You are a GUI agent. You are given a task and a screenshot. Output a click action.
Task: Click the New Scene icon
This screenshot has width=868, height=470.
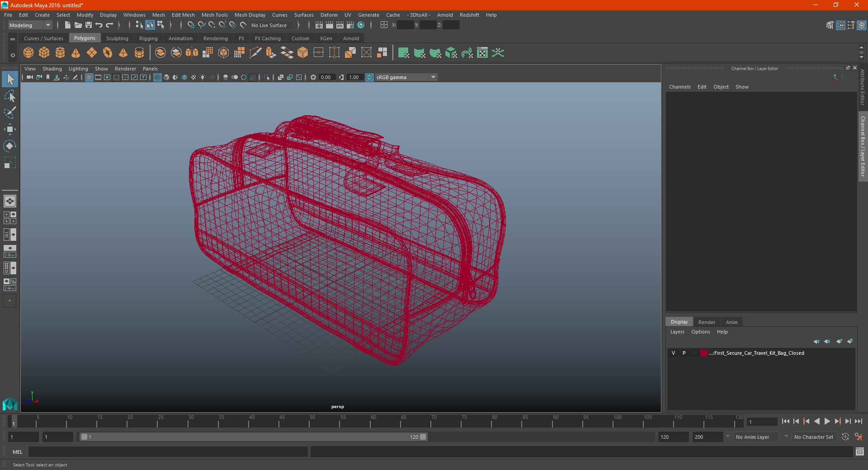click(68, 25)
